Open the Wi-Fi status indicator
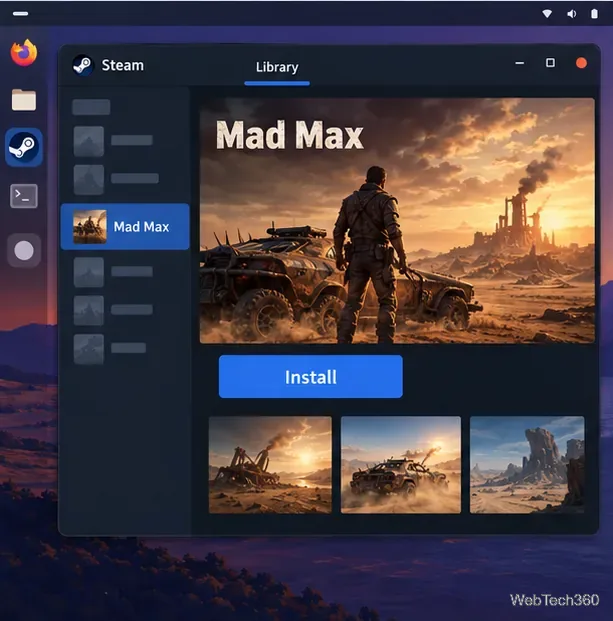This screenshot has width=613, height=621. [x=547, y=14]
